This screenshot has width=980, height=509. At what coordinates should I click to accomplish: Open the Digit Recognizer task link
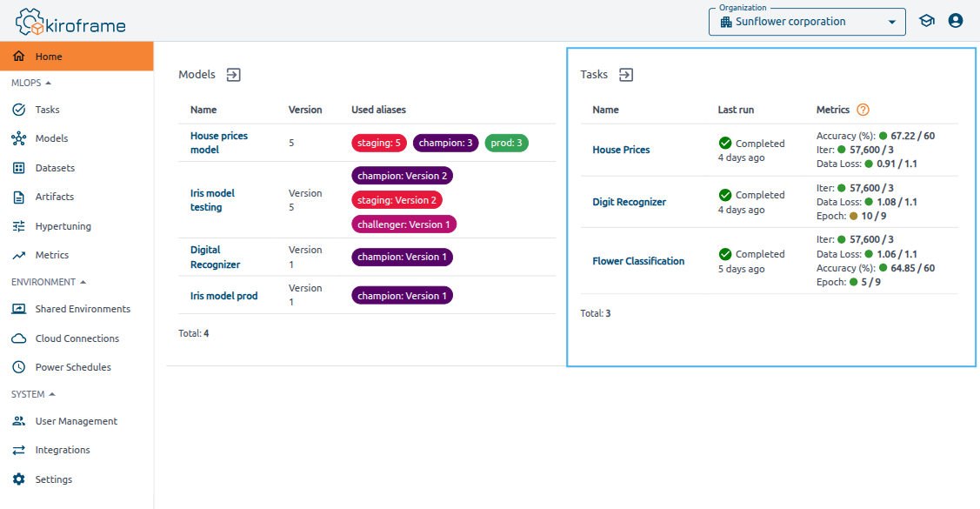pos(629,202)
